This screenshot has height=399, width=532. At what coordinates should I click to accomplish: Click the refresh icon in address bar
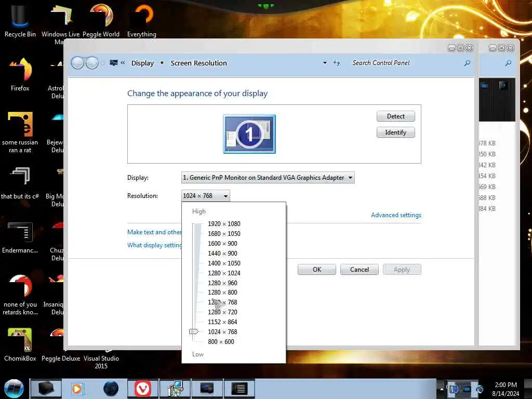tap(337, 63)
